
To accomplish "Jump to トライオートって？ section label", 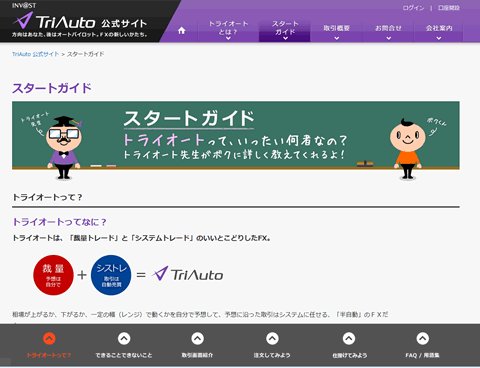I will click(x=49, y=355).
